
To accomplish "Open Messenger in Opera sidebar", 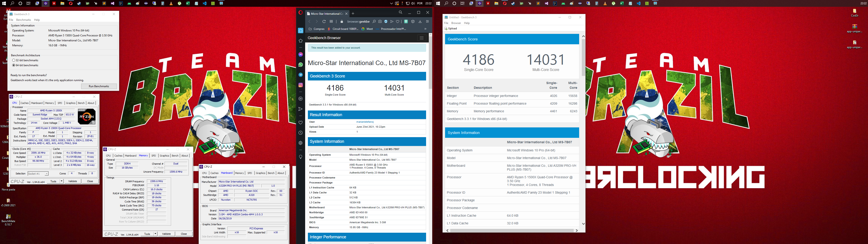I will 301,54.
